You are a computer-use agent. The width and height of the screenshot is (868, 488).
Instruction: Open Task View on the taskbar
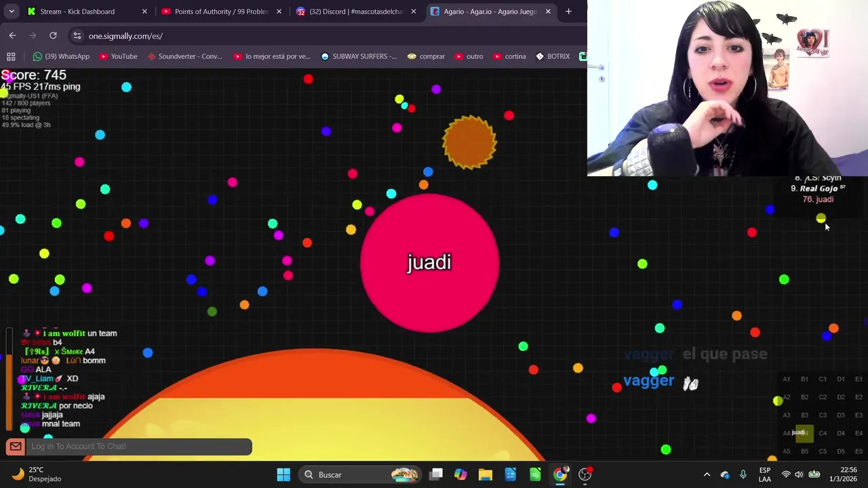coord(436,474)
